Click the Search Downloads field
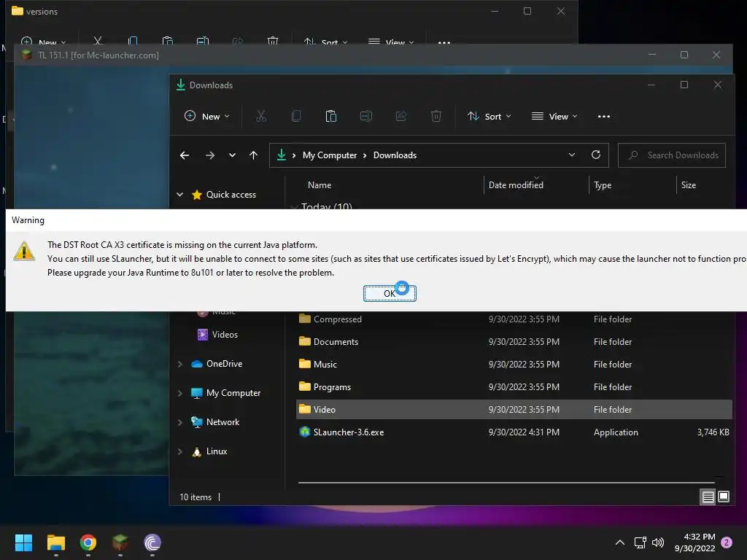The height and width of the screenshot is (560, 747). pyautogui.click(x=672, y=155)
